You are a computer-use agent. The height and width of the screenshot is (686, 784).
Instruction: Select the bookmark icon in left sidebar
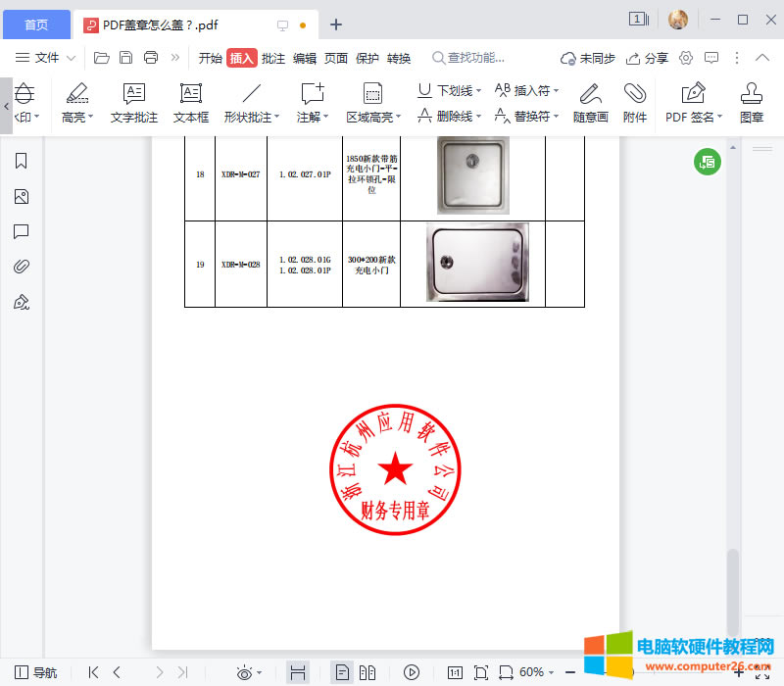tap(22, 162)
